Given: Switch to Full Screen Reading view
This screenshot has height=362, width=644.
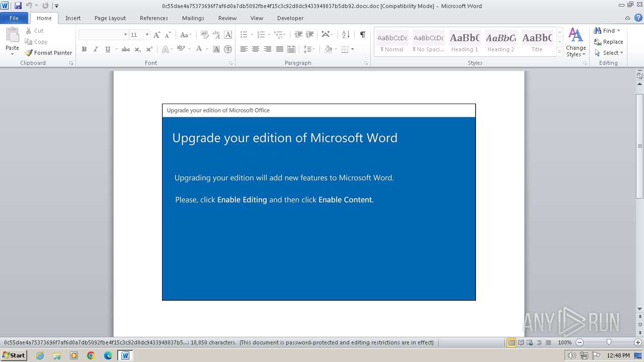Looking at the screenshot, I should pyautogui.click(x=521, y=342).
